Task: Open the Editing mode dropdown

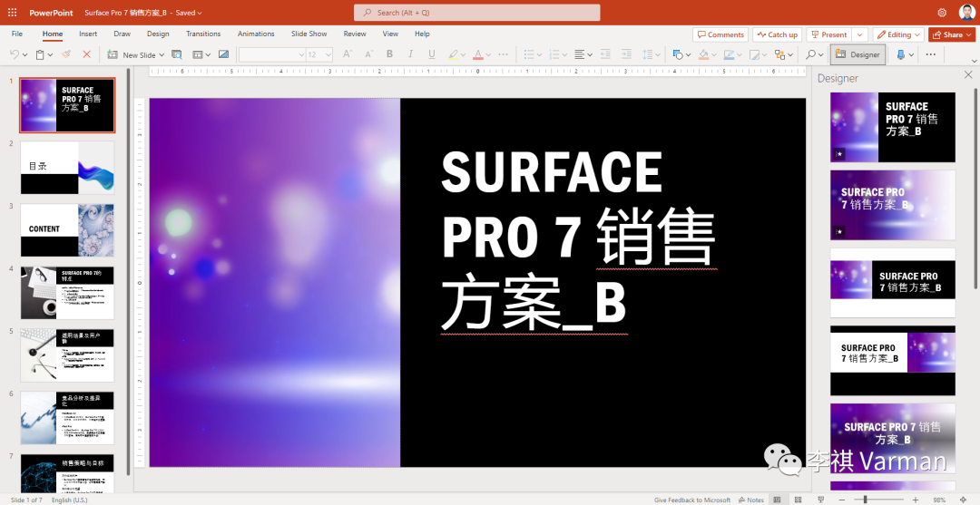Action: [x=898, y=35]
